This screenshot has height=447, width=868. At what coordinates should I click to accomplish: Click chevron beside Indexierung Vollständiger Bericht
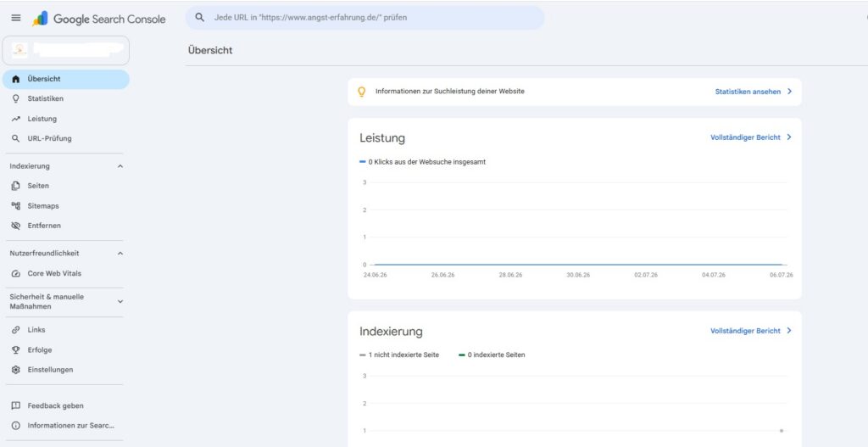click(x=789, y=331)
